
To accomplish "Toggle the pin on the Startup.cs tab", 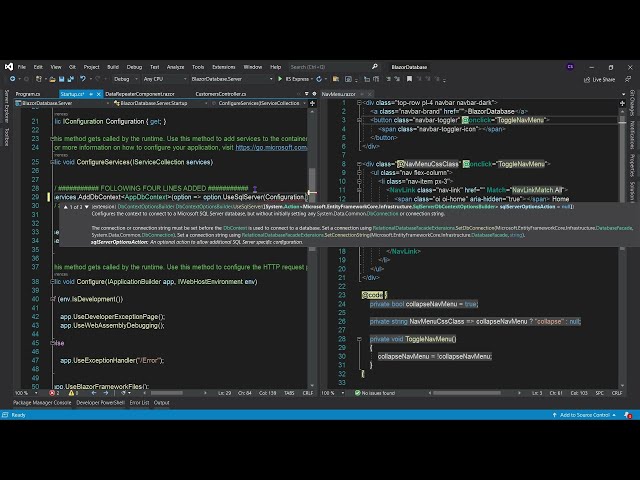I will click(91, 94).
